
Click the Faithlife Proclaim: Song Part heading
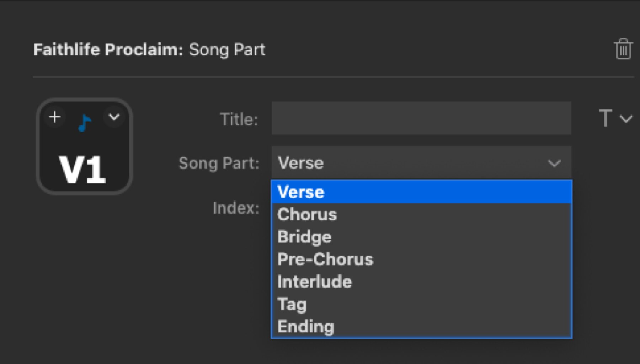[149, 49]
